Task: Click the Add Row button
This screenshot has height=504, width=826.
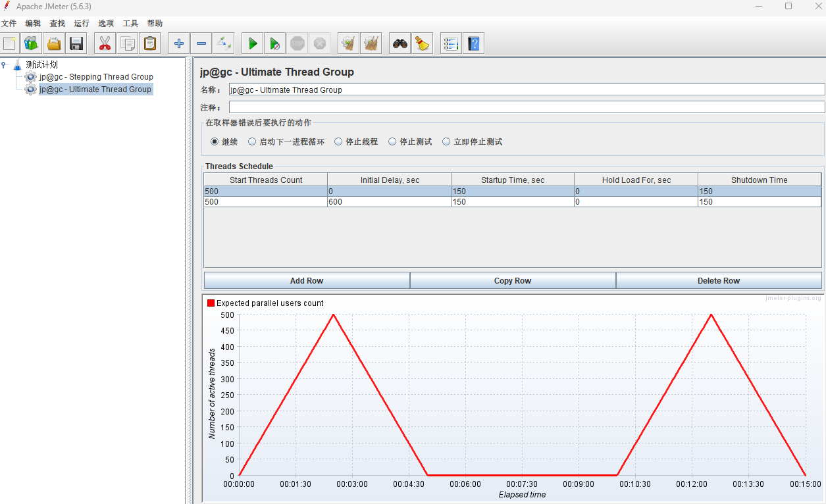Action: (x=307, y=280)
